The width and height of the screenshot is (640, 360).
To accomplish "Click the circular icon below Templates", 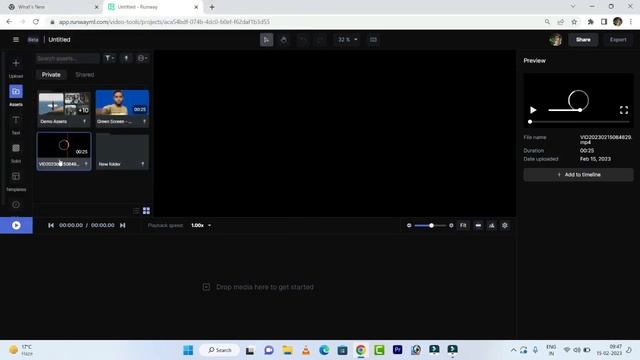I will 16,204.
